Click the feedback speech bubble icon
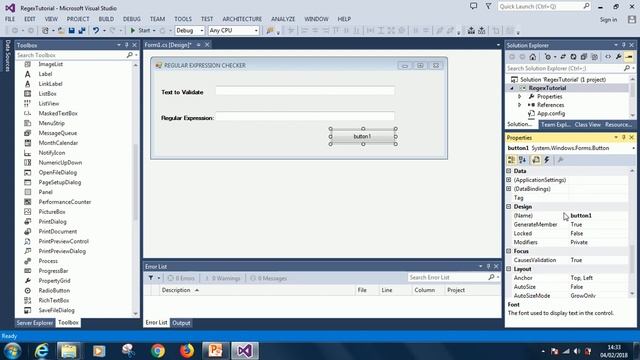This screenshot has width=640, height=360. coord(473,6)
